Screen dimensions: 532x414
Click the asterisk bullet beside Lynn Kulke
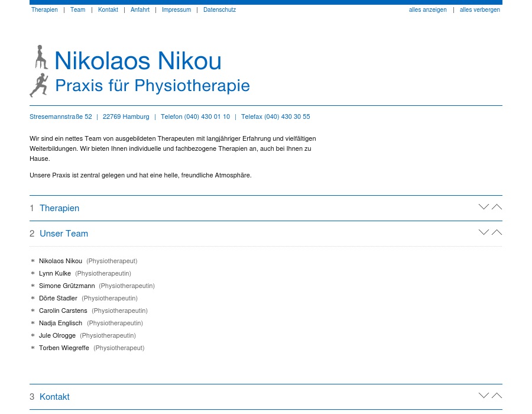(33, 273)
